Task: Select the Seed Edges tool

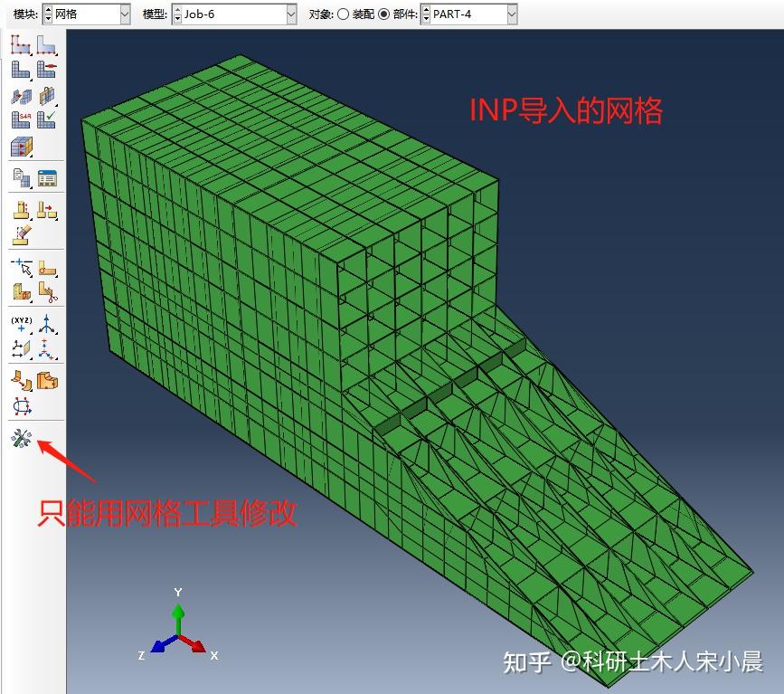Action: (46, 44)
